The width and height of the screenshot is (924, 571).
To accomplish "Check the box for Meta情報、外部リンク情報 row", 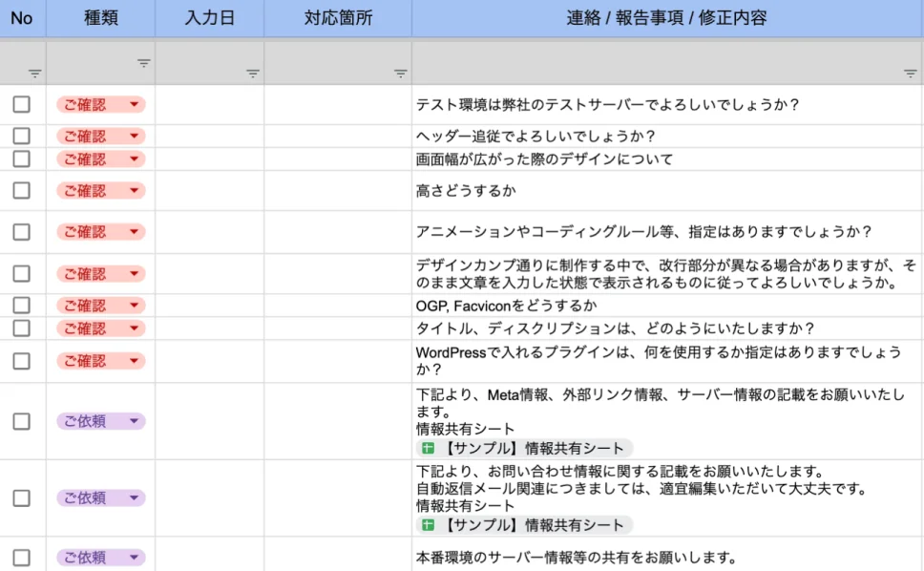I will point(22,421).
